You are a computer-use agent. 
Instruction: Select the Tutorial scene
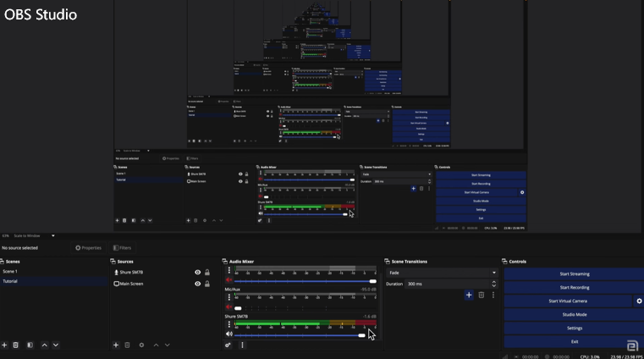pyautogui.click(x=54, y=281)
